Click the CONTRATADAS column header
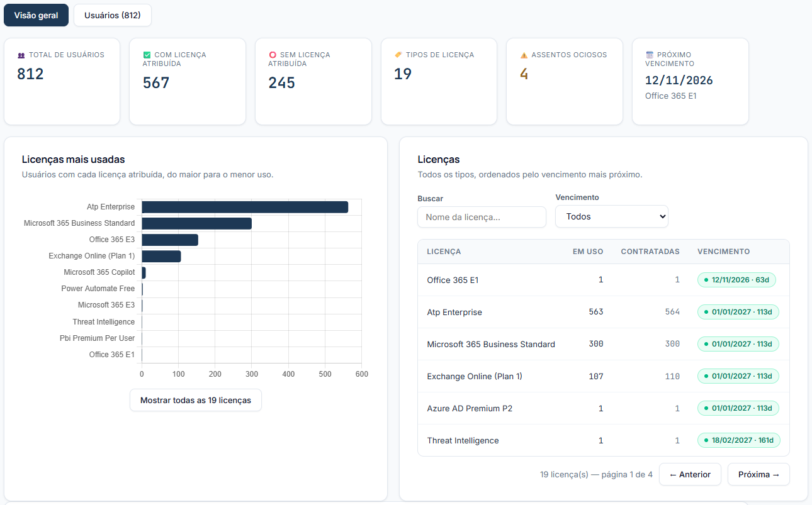This screenshot has height=505, width=812. 650,252
